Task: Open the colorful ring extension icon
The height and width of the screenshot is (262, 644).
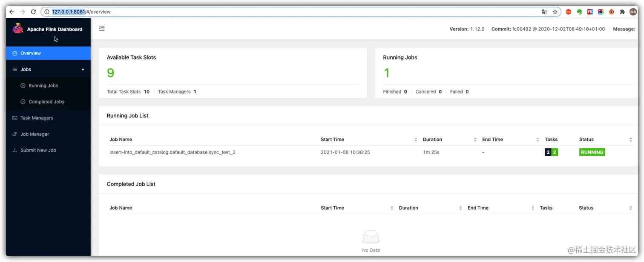Action: click(601, 12)
